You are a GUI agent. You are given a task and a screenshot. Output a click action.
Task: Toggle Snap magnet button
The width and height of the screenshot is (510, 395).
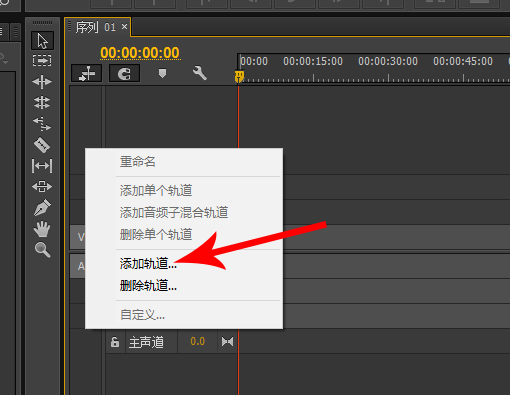[124, 73]
